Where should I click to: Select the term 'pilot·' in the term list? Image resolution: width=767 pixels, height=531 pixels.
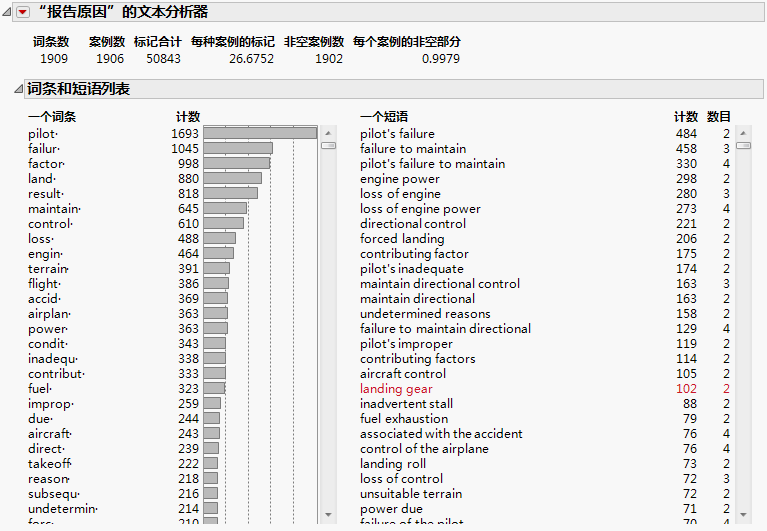[x=43, y=134]
